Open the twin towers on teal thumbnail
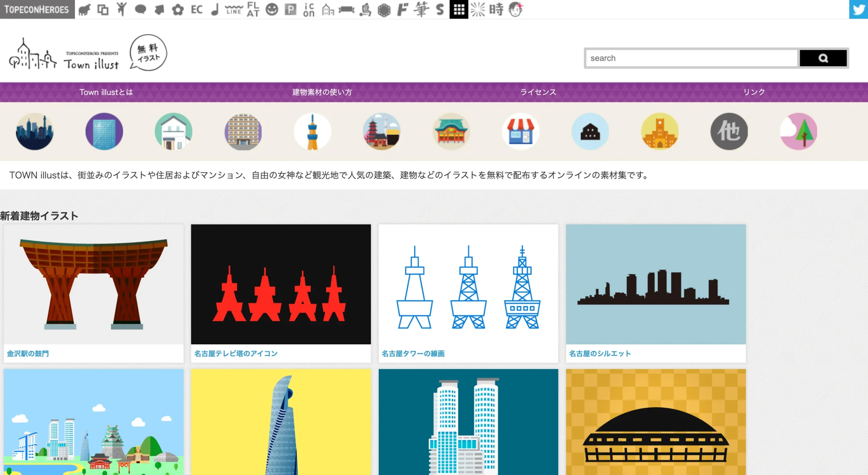 pyautogui.click(x=468, y=422)
